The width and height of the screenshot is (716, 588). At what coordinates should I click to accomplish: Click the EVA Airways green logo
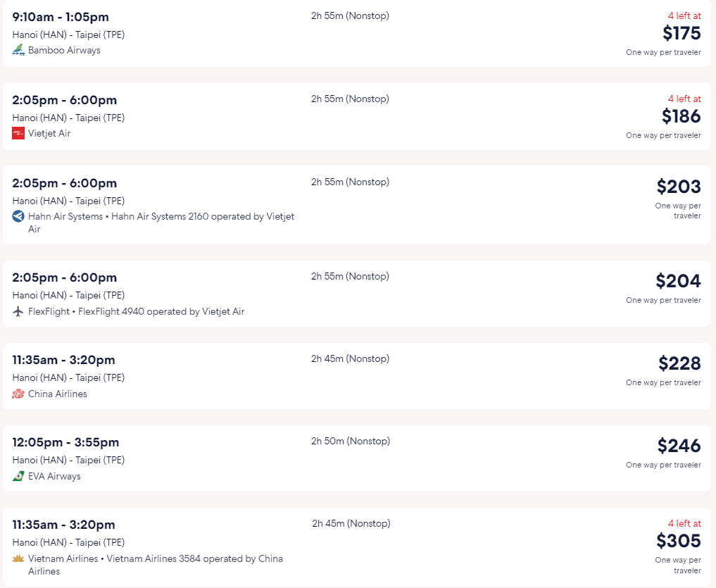point(18,476)
